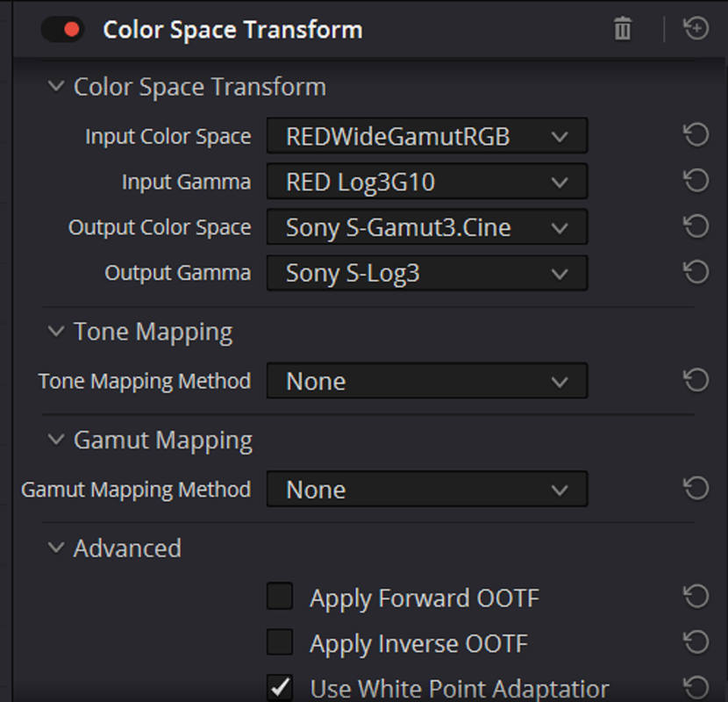
Task: Reset all Color Space Transform settings
Action: (x=696, y=28)
